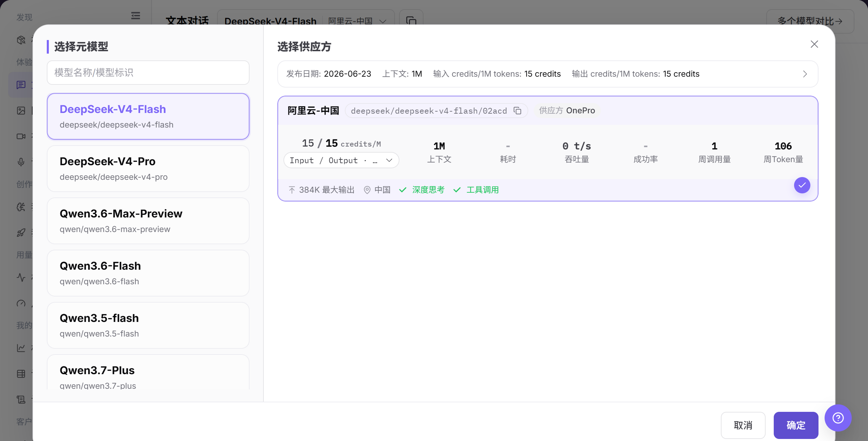
Task: Click the 文本对话 page title
Action: (187, 21)
